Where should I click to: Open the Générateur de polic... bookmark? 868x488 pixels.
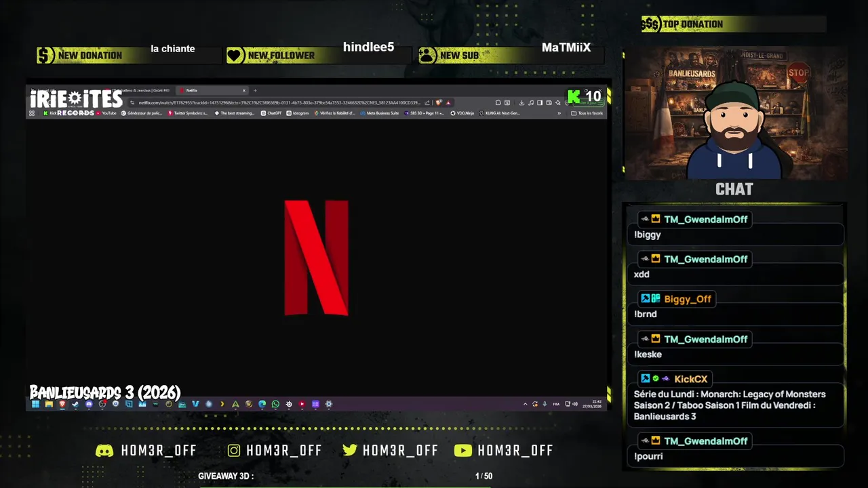pos(142,113)
